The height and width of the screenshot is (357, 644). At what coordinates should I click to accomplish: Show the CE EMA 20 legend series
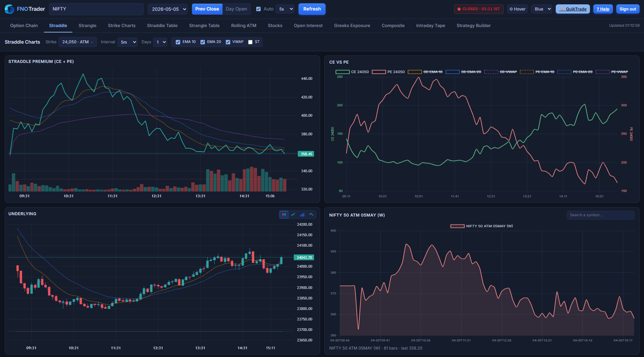(x=463, y=72)
